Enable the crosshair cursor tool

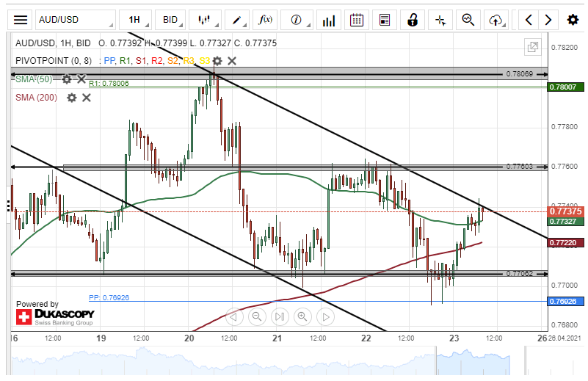pyautogui.click(x=440, y=20)
